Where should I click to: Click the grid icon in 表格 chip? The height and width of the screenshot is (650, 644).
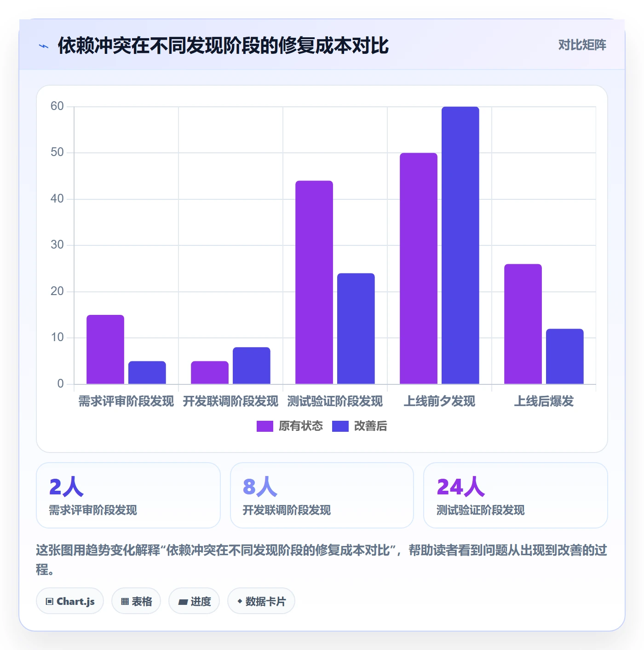click(x=125, y=602)
